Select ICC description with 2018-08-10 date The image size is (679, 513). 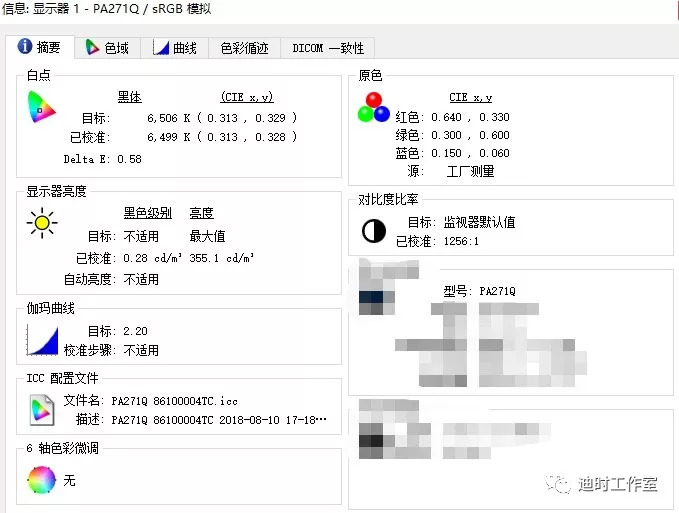tap(219, 420)
